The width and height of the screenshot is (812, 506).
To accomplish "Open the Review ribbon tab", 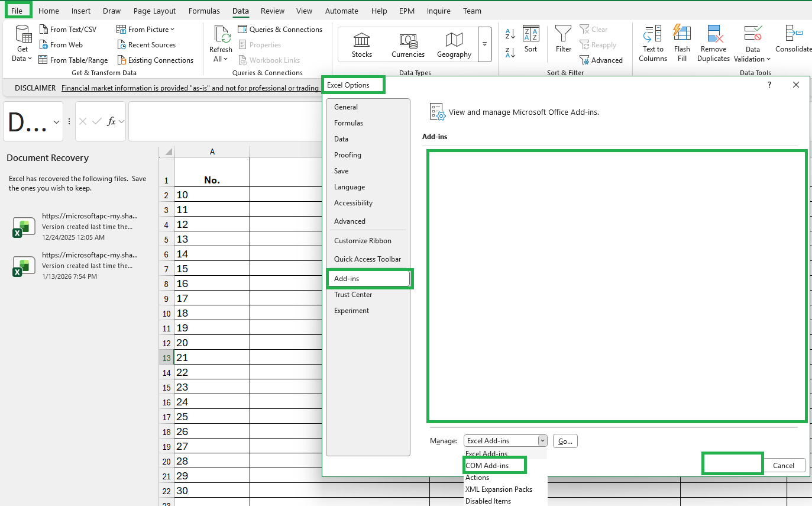I will pyautogui.click(x=272, y=11).
